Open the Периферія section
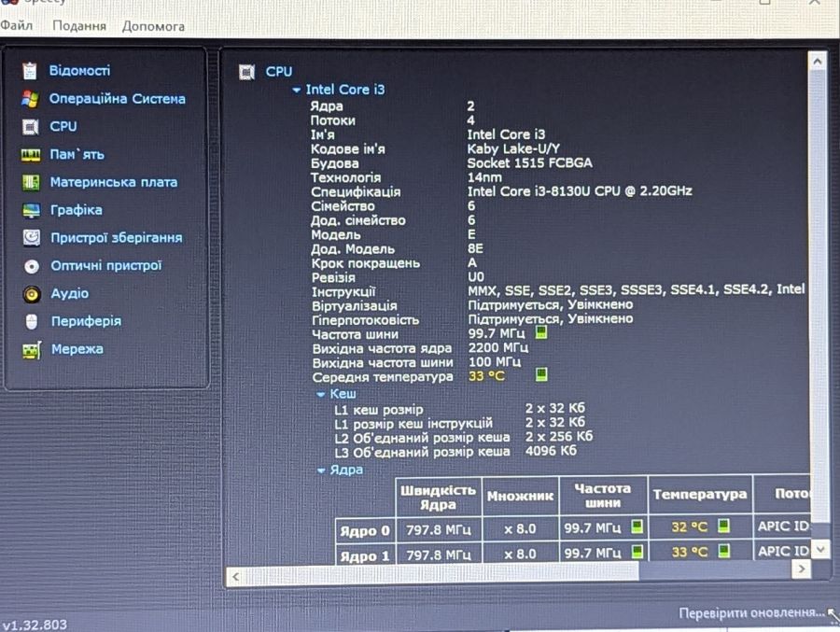The height and width of the screenshot is (632, 840). (x=86, y=322)
